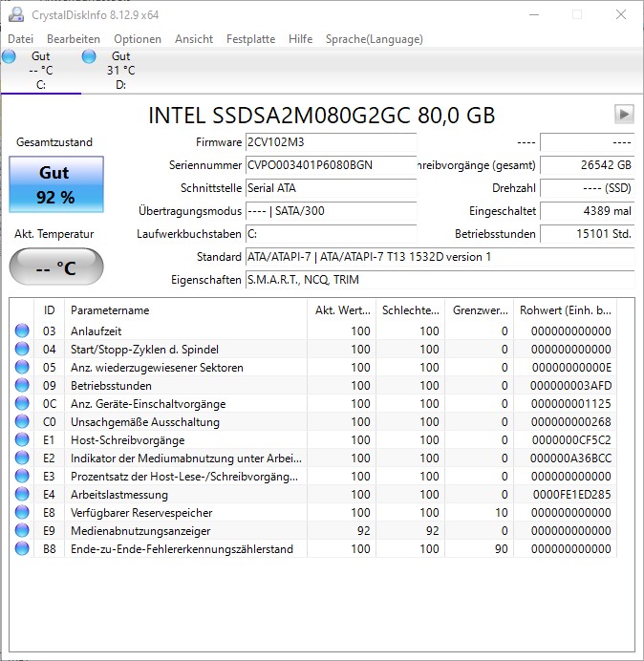Click the Rohwert column header
Image resolution: width=644 pixels, height=661 pixels.
pyautogui.click(x=565, y=310)
